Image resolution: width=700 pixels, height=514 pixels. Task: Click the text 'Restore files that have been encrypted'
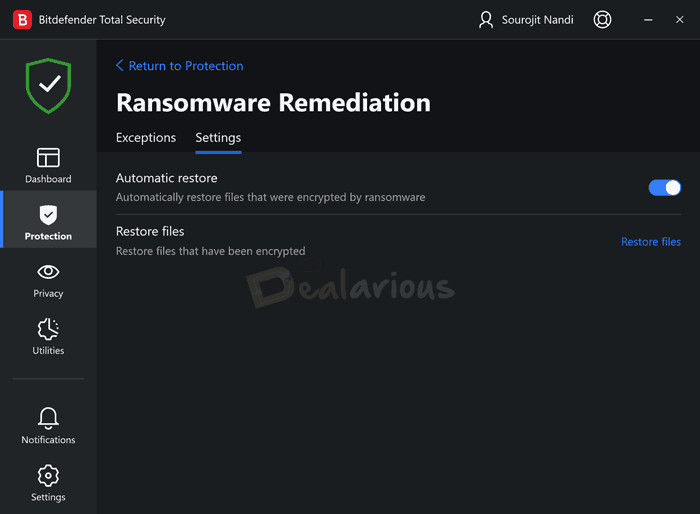(x=211, y=251)
